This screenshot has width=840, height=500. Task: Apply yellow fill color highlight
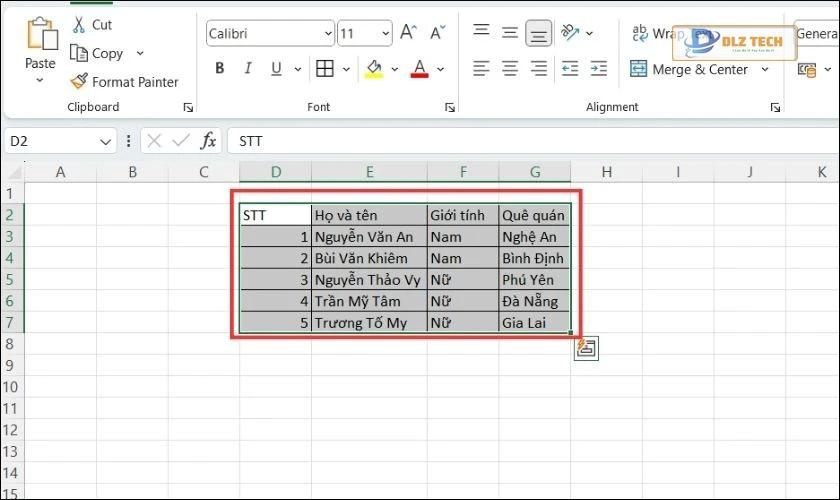tap(374, 69)
